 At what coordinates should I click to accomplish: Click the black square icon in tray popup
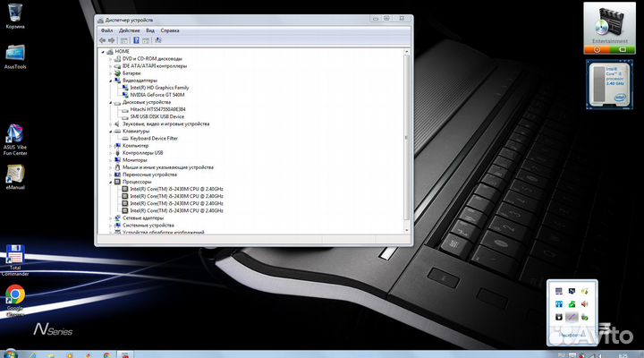[558, 317]
